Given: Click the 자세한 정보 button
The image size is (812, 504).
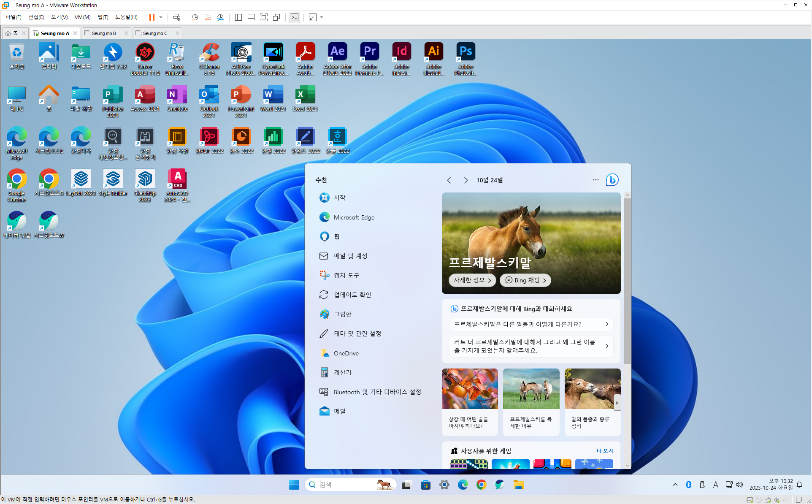Looking at the screenshot, I should [x=472, y=280].
